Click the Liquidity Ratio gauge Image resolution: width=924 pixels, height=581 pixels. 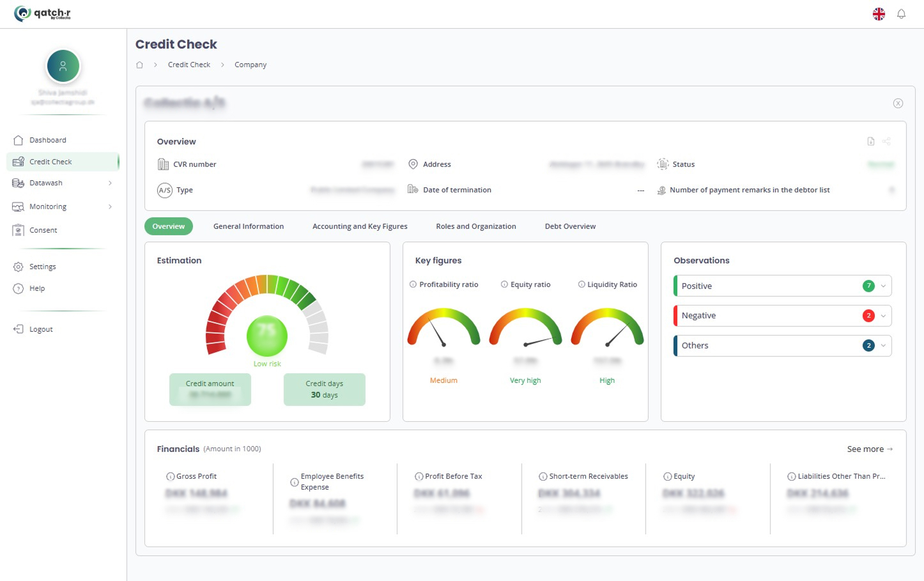[607, 327]
